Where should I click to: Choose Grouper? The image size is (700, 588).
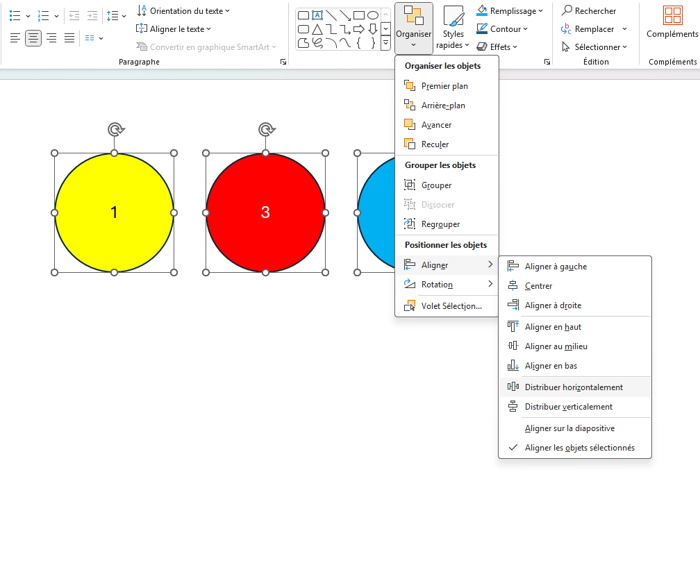point(447,185)
